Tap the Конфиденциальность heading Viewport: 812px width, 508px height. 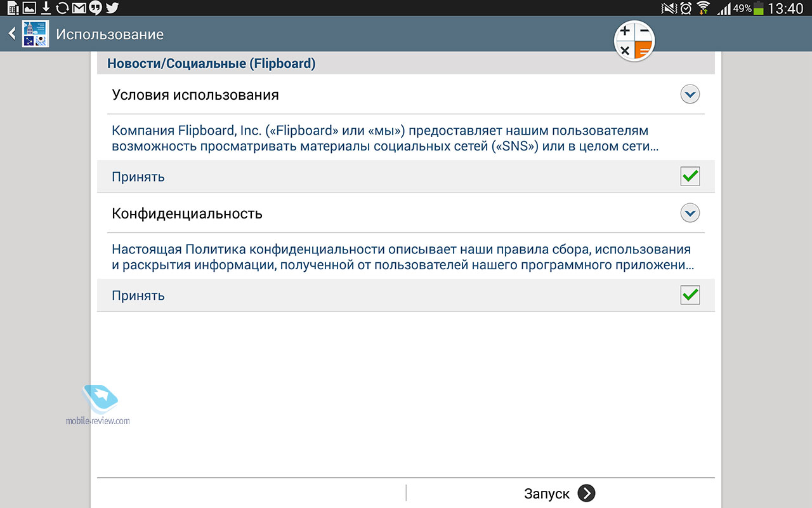(x=187, y=213)
